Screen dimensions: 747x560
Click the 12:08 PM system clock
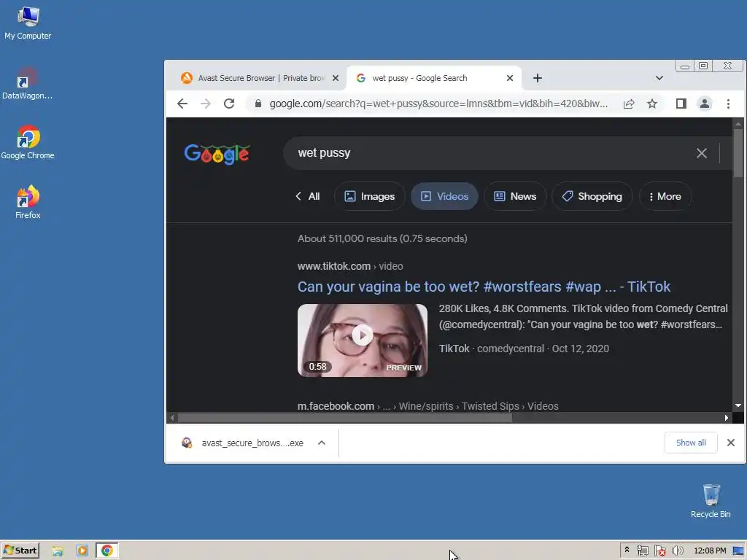click(710, 551)
